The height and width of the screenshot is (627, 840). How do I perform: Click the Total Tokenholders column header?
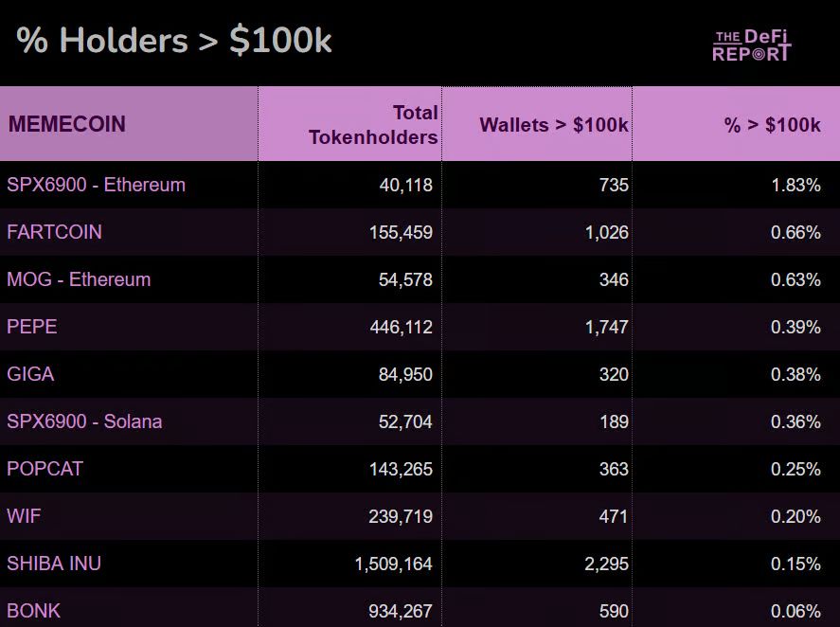click(373, 124)
